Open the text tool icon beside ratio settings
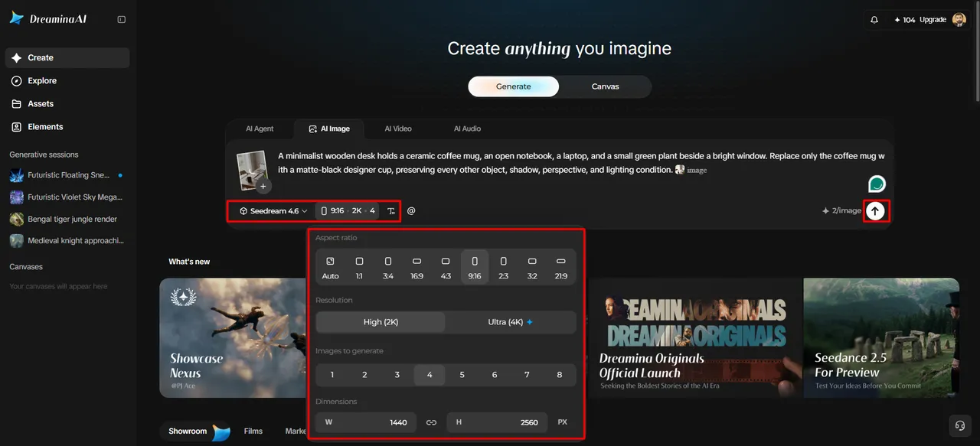Viewport: 980px width, 446px height. (x=391, y=211)
